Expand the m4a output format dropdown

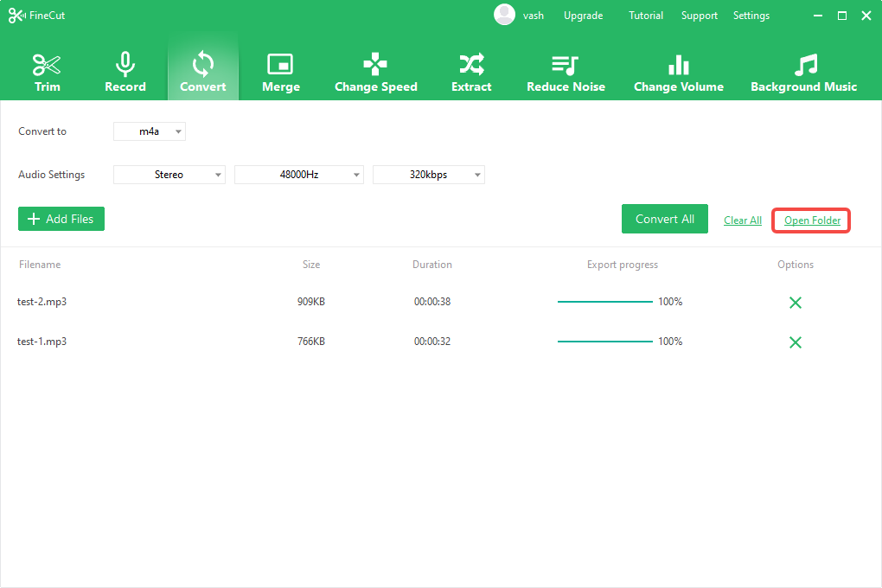point(150,131)
